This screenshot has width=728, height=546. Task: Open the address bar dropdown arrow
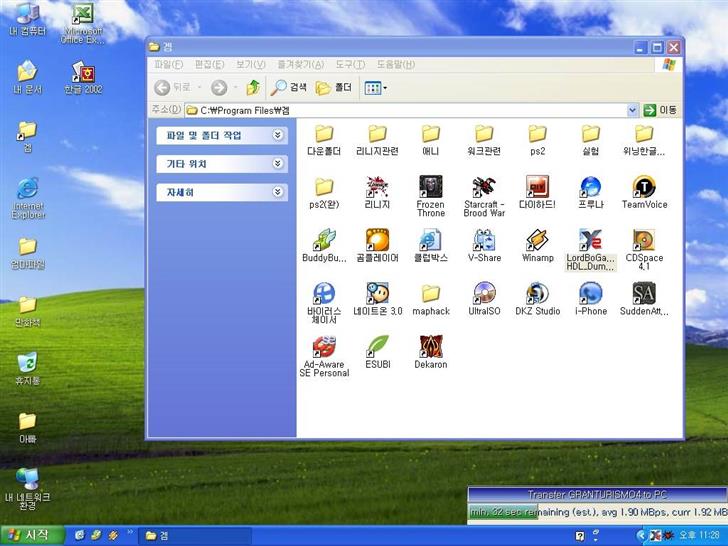[632, 110]
